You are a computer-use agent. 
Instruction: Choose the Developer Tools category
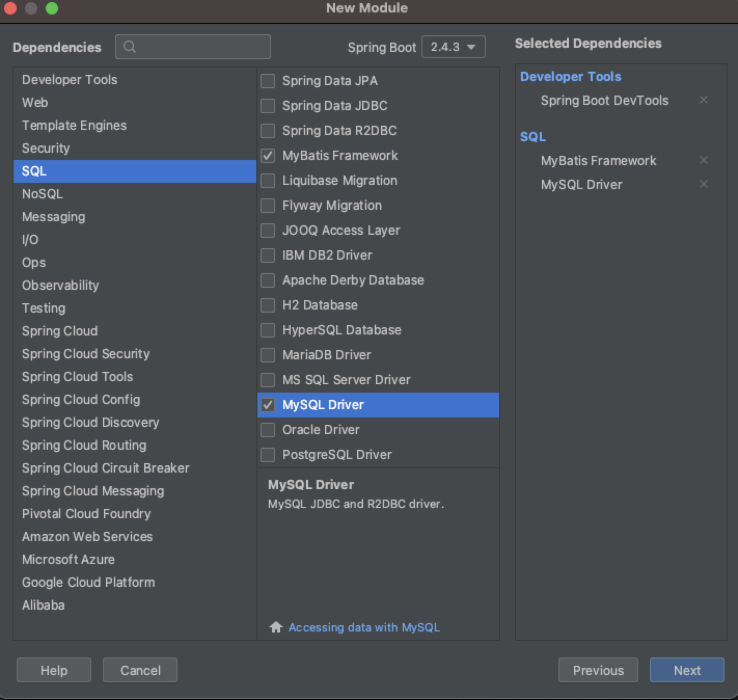[70, 79]
